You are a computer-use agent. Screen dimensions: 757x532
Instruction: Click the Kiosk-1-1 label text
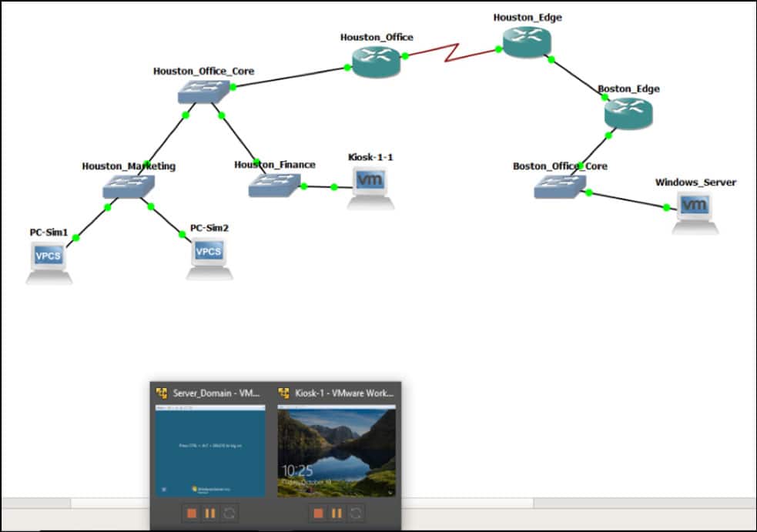[x=370, y=157]
